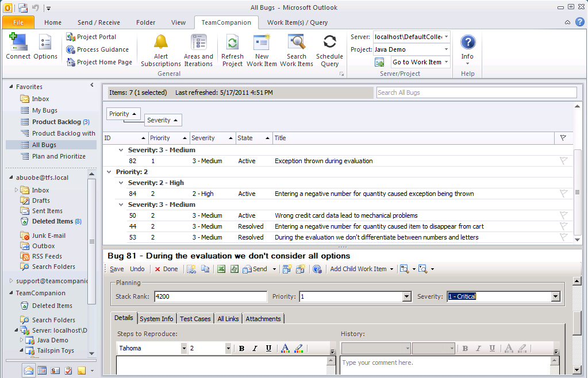
Task: Click the Go to Work Item icon
Action: (379, 62)
